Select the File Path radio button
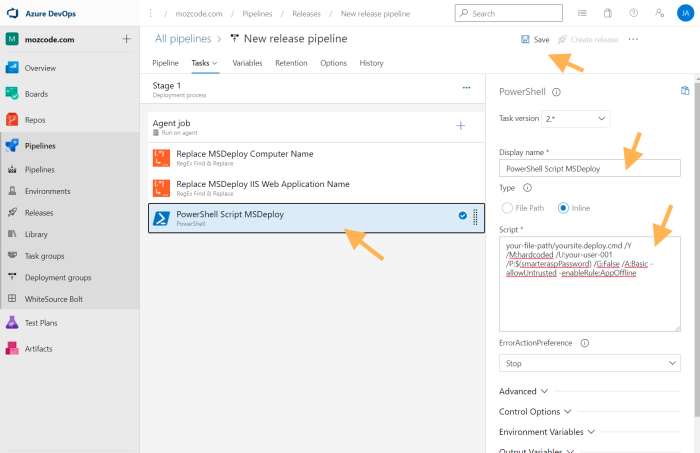Screen dimensions: 700x453 coord(508,208)
